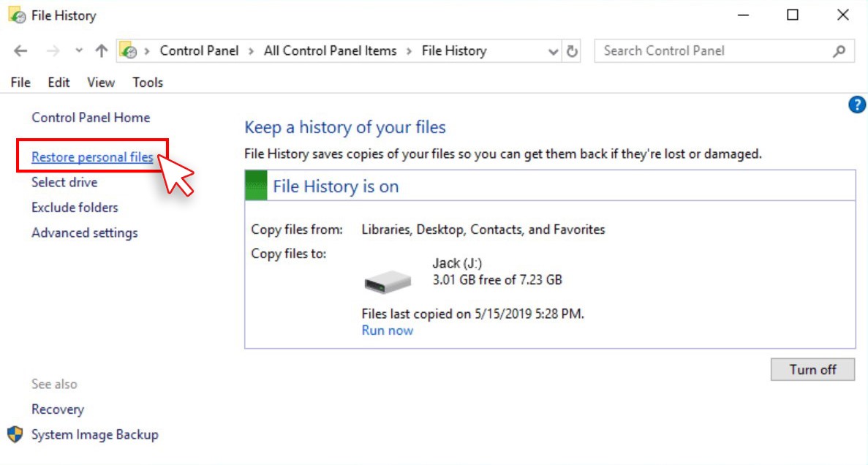The image size is (868, 465).
Task: Click the Turn off button
Action: click(x=812, y=369)
